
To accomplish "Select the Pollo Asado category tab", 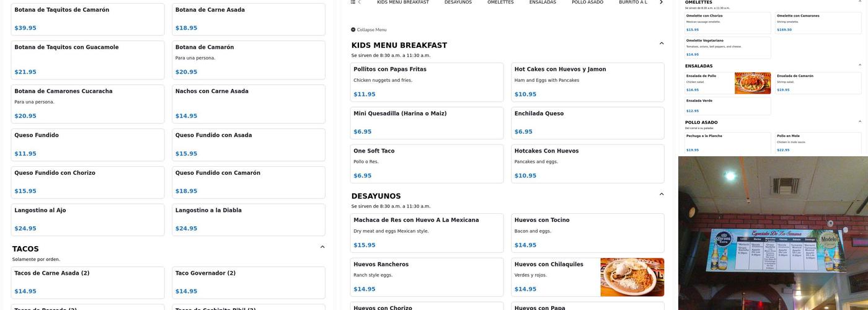I will pyautogui.click(x=587, y=2).
